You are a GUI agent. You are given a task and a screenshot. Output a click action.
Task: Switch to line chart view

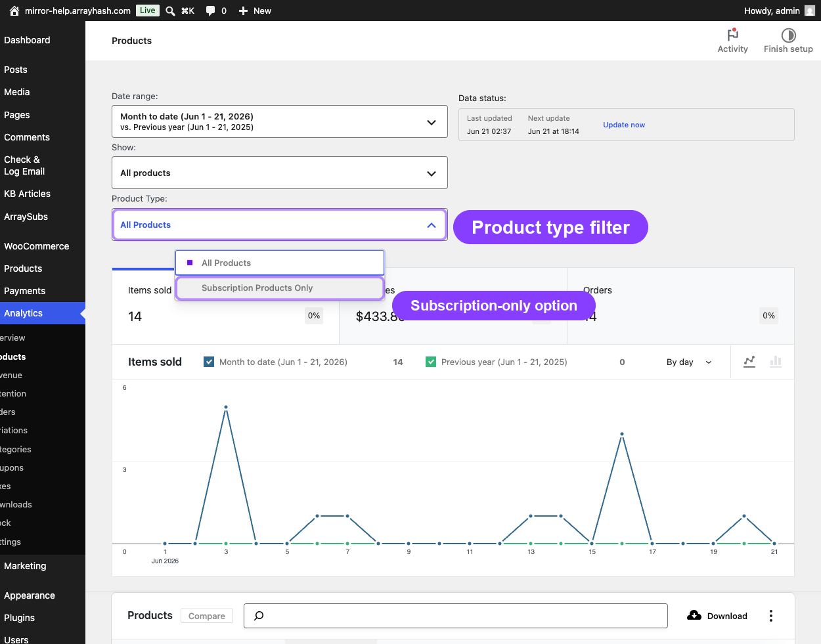(x=749, y=362)
